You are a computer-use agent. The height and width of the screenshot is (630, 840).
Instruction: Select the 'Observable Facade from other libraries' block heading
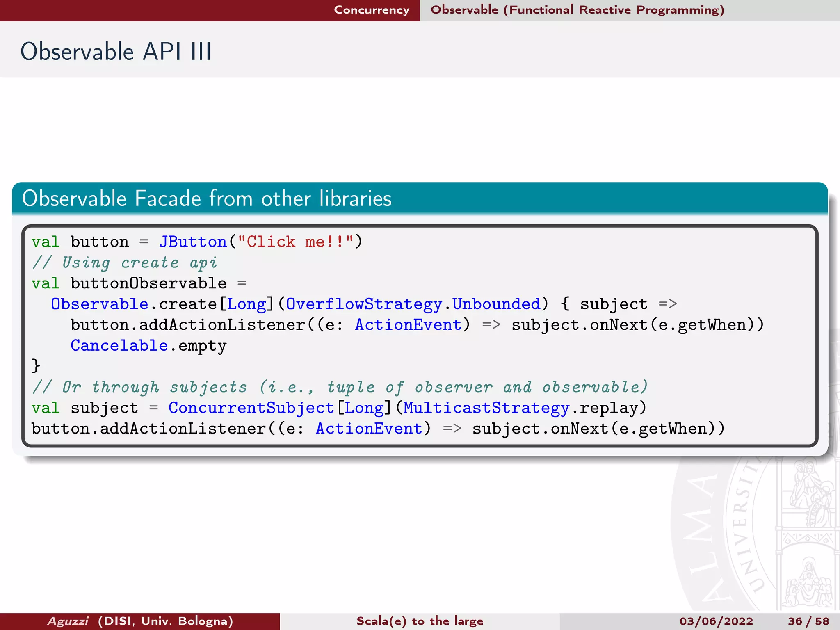207,199
